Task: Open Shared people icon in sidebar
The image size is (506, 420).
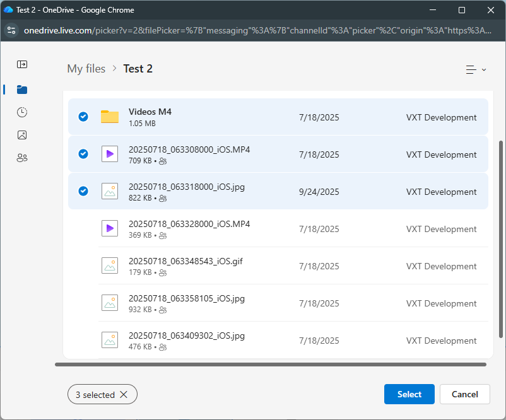Action: (x=22, y=158)
